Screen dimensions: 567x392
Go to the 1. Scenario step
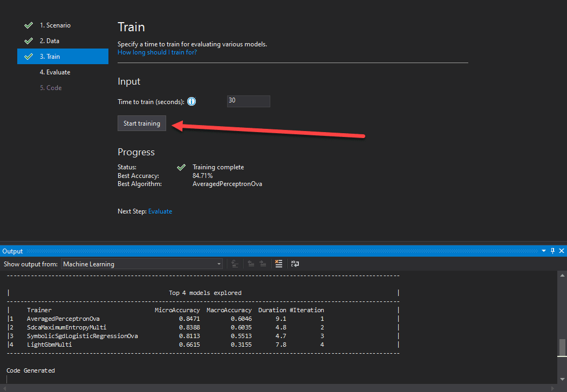(55, 25)
